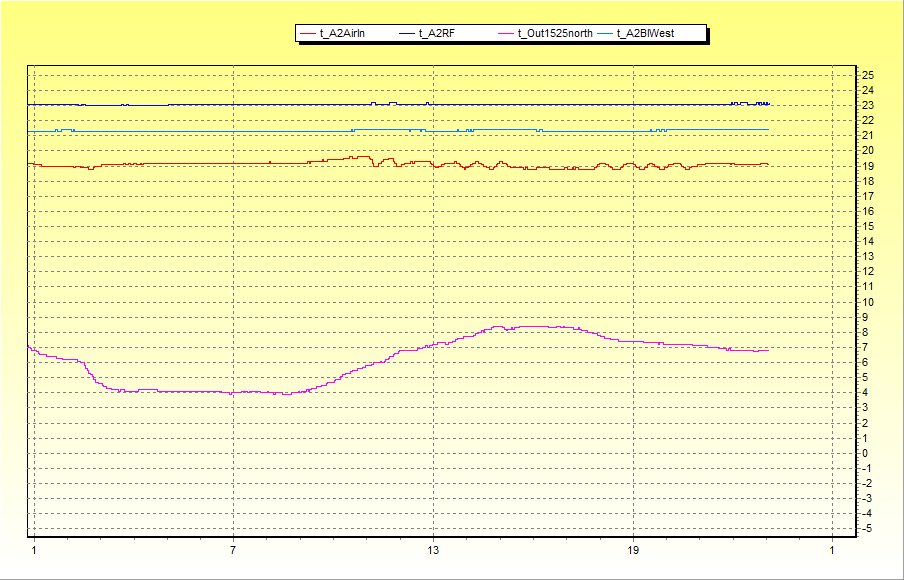Click the t_A2AirIn legend label
The image size is (904, 580).
(x=342, y=34)
